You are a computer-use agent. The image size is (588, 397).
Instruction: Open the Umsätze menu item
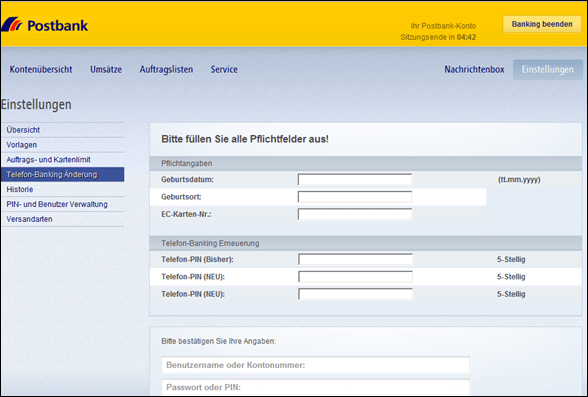[106, 69]
